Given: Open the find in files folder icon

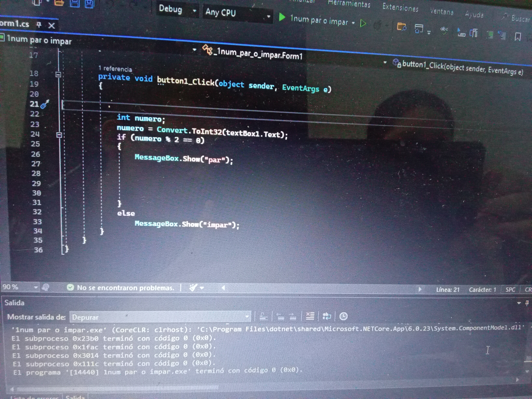Looking at the screenshot, I should (401, 27).
